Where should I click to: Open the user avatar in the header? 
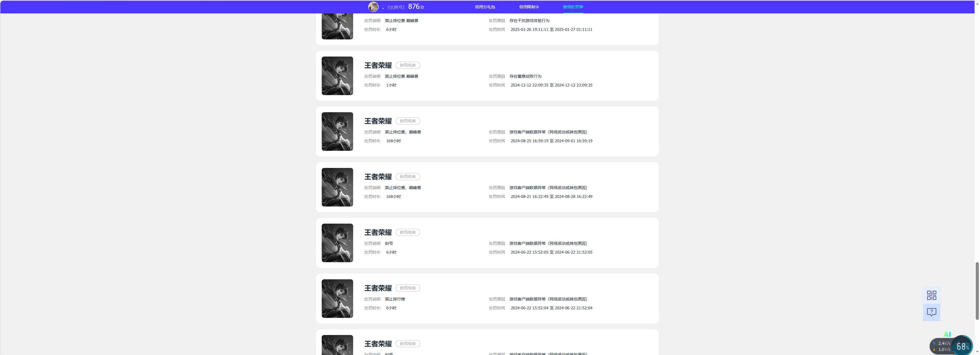(x=373, y=7)
